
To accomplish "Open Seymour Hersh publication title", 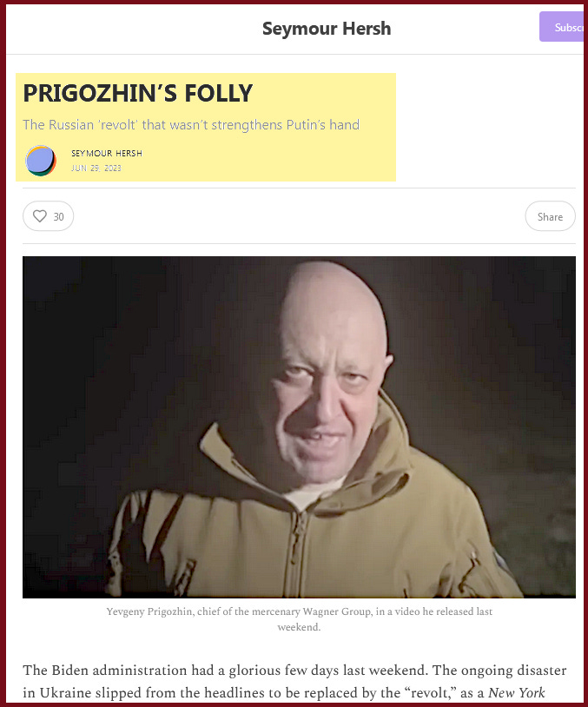I will pyautogui.click(x=327, y=29).
